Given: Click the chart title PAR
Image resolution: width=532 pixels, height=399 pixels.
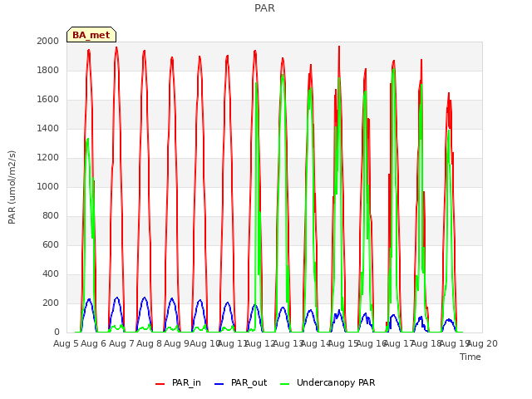Looking at the screenshot, I should pos(264,7).
